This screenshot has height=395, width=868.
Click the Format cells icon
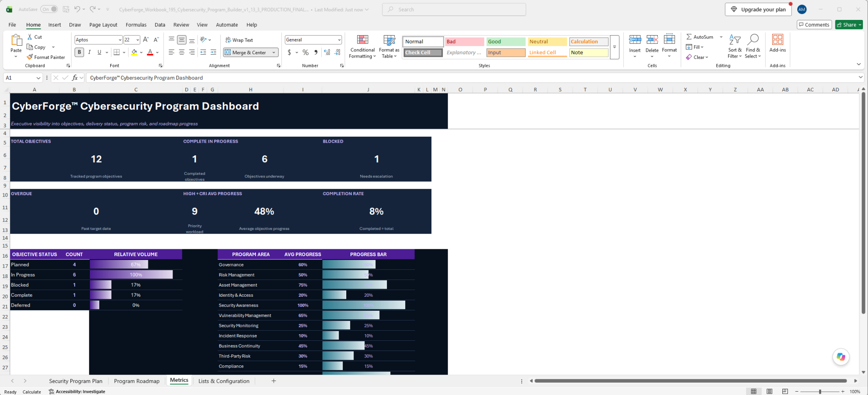coord(669,39)
